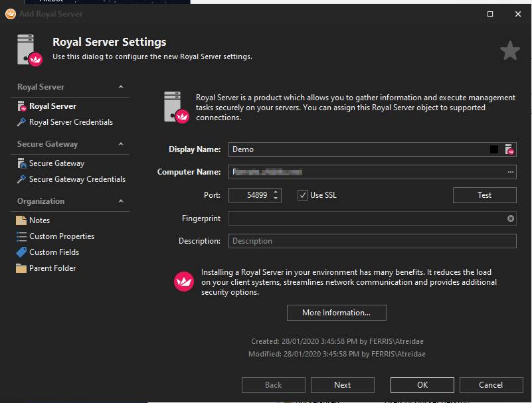This screenshot has width=532, height=403.
Task: Click the Secure Gateway sidebar icon
Action: (21, 163)
